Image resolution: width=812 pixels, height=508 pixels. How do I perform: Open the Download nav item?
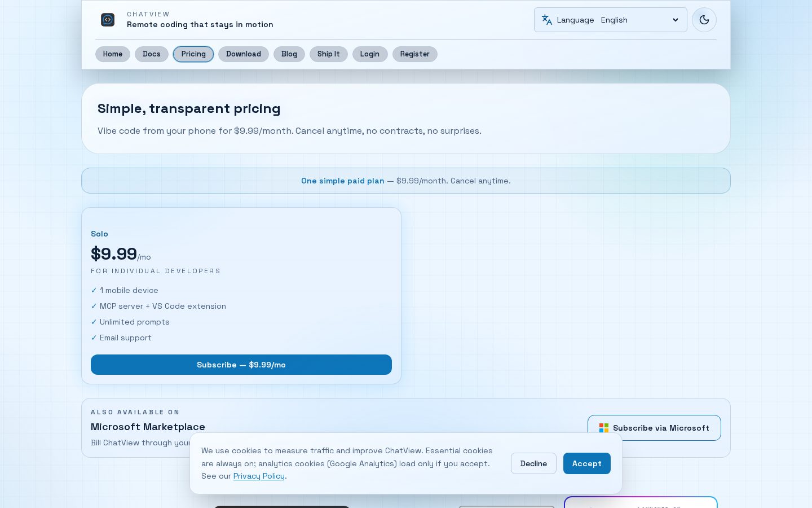click(244, 54)
